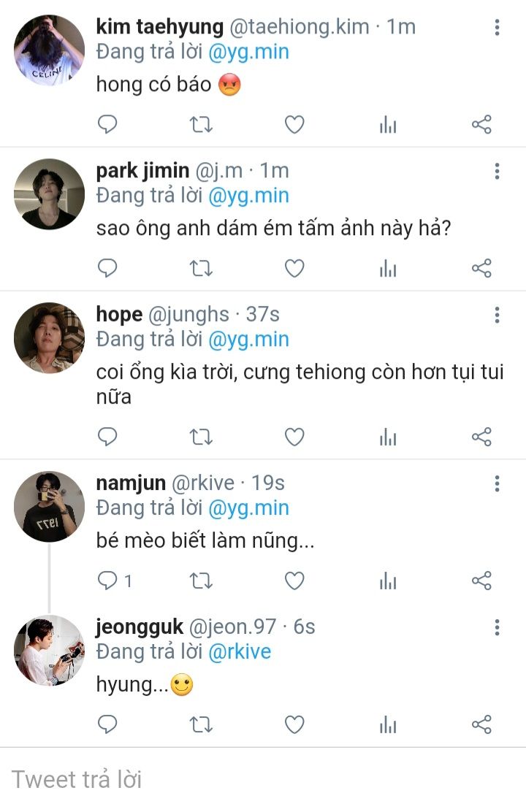This screenshot has width=526, height=812.
Task: Open @yg.min mention in park jimin's reply
Action: pyautogui.click(x=248, y=196)
